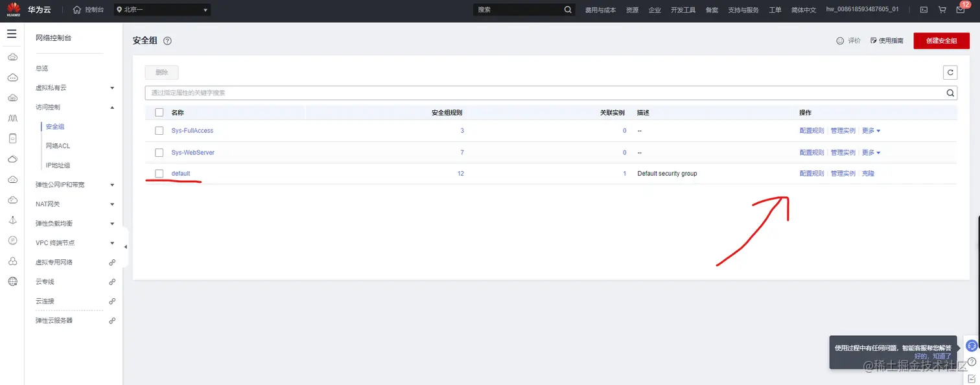This screenshot has width=980, height=385.
Task: Open the 资源 top menu
Action: [632, 10]
